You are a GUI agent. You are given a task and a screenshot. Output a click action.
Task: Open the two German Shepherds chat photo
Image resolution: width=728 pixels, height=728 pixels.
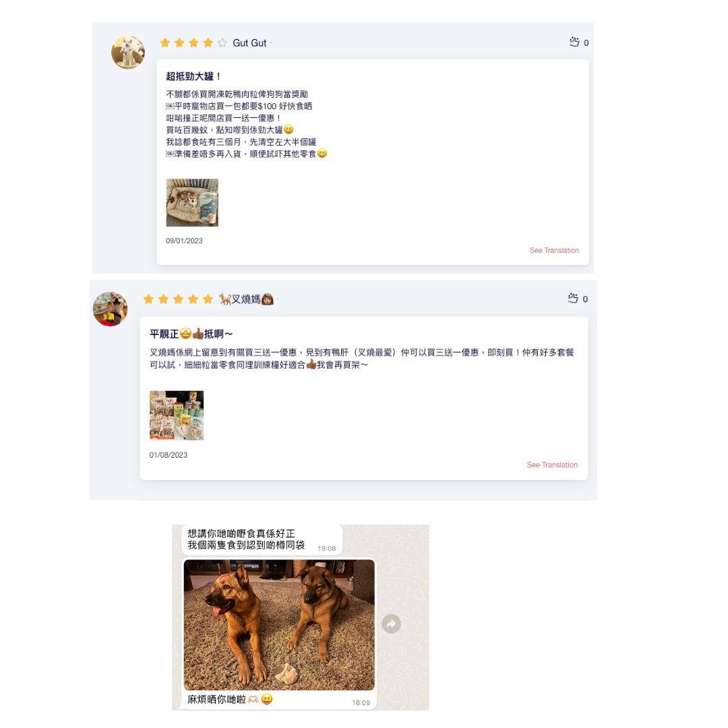tap(279, 624)
